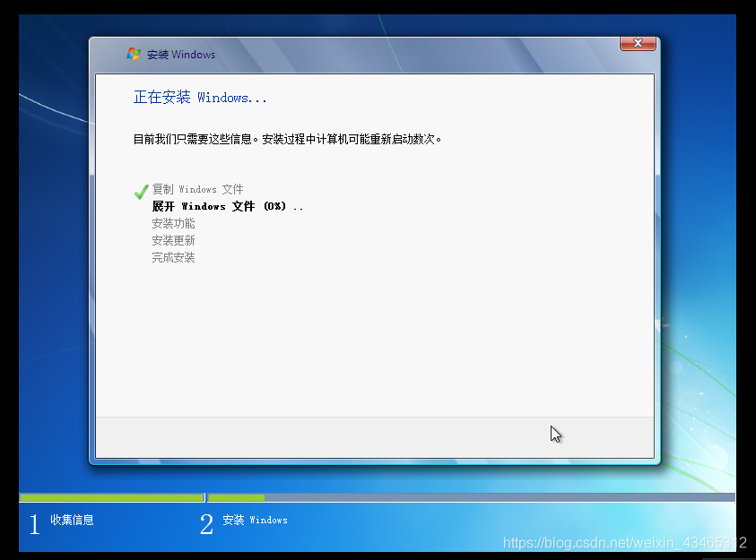Click the 1 收集信息 stage label

[61, 523]
